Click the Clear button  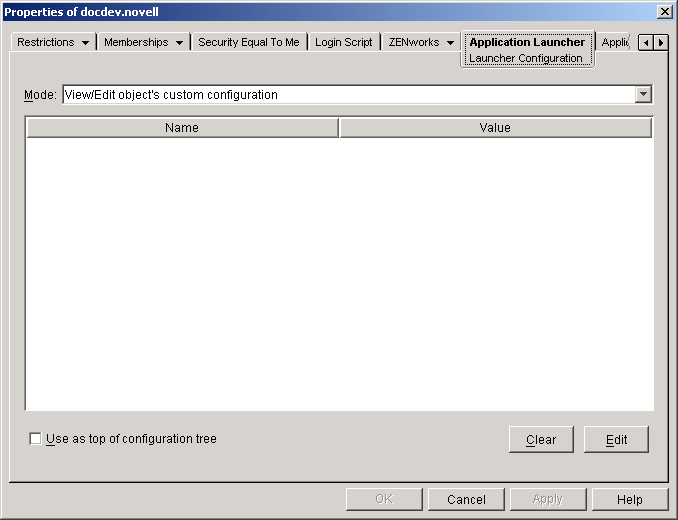pyautogui.click(x=541, y=440)
